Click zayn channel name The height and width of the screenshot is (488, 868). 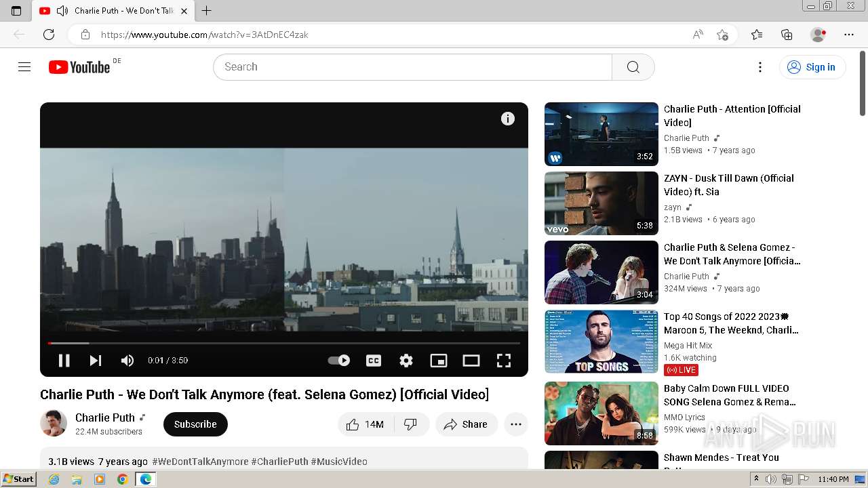click(x=673, y=207)
